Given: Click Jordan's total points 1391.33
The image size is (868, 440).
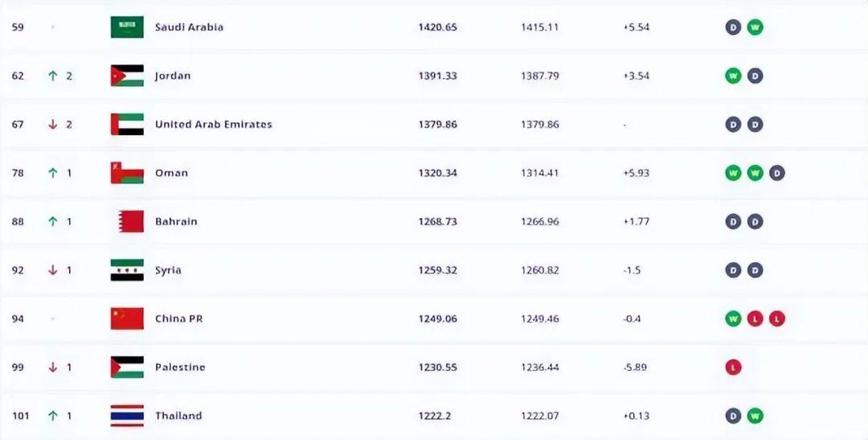Looking at the screenshot, I should click(x=438, y=76).
